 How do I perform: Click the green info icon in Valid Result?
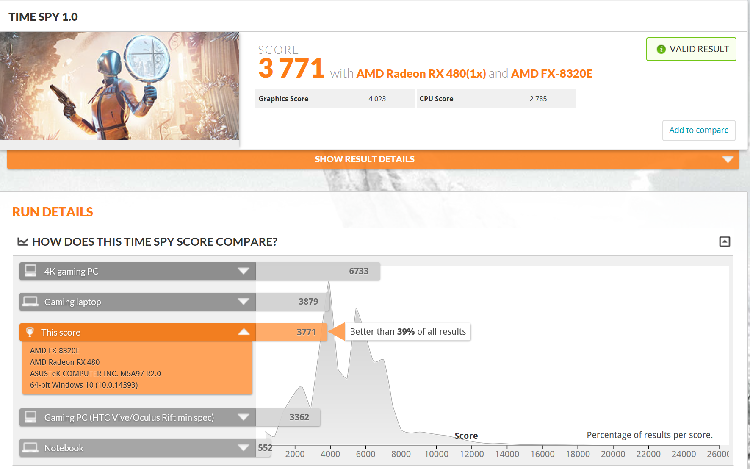pos(661,49)
